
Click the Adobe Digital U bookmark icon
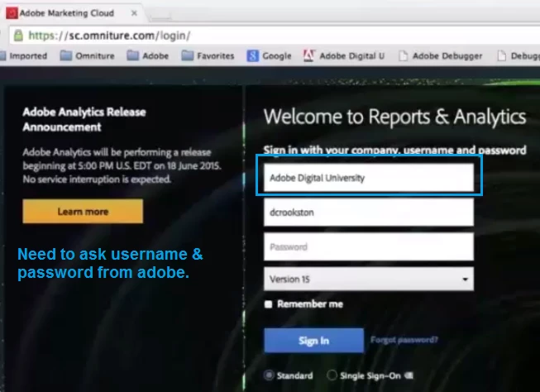(309, 55)
